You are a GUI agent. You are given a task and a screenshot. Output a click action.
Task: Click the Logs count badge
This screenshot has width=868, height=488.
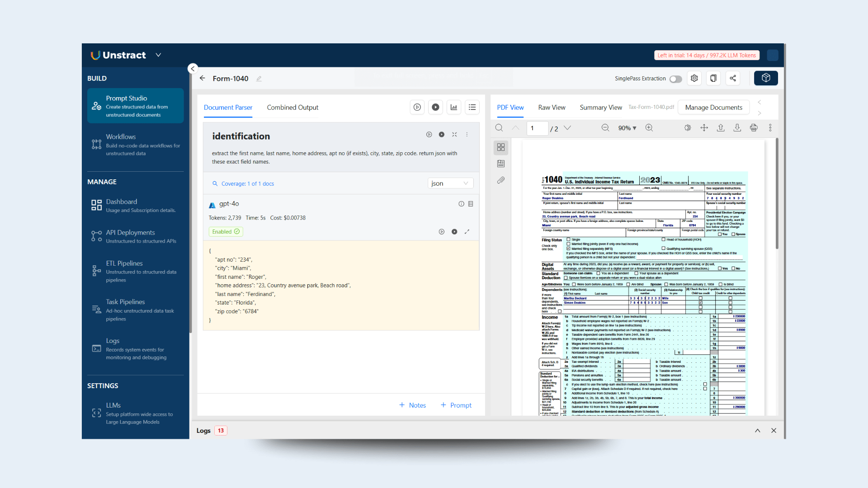coord(220,430)
